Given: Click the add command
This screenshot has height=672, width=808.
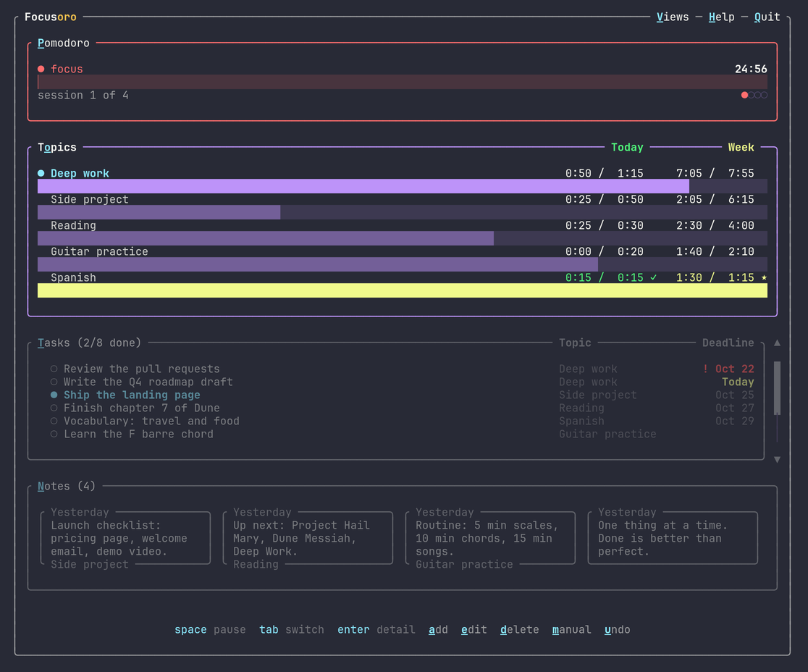Looking at the screenshot, I should click(438, 630).
